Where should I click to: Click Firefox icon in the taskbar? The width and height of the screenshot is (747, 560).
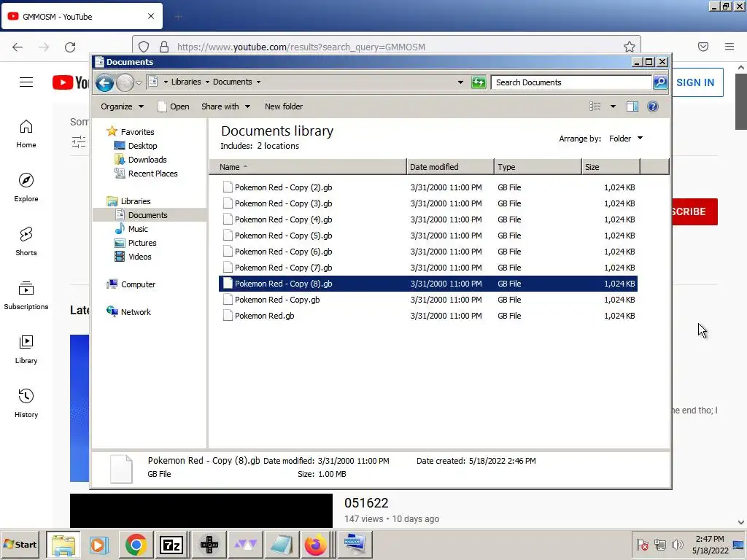[315, 544]
